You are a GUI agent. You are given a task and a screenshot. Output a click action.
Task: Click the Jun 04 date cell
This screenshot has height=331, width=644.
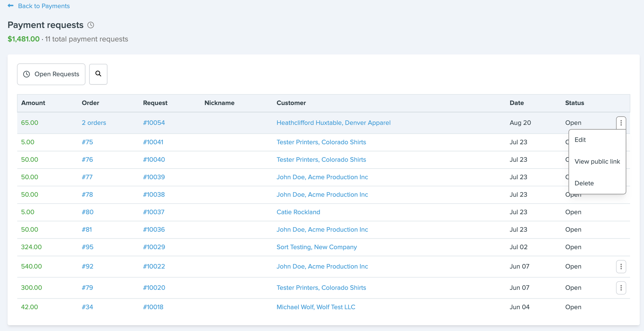point(520,307)
